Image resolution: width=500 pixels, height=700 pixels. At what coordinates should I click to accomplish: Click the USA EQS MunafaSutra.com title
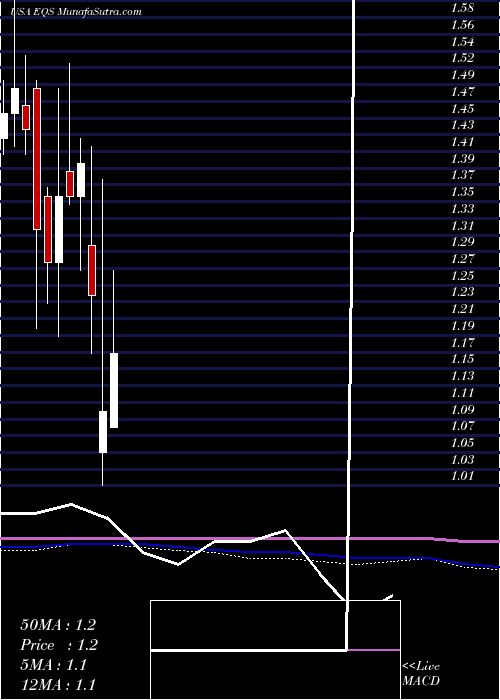click(76, 12)
